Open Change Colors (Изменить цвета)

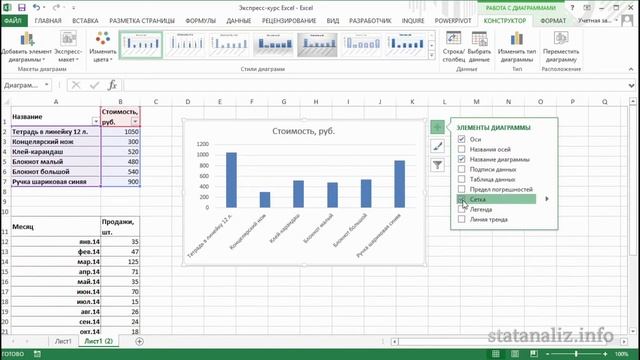pyautogui.click(x=103, y=47)
